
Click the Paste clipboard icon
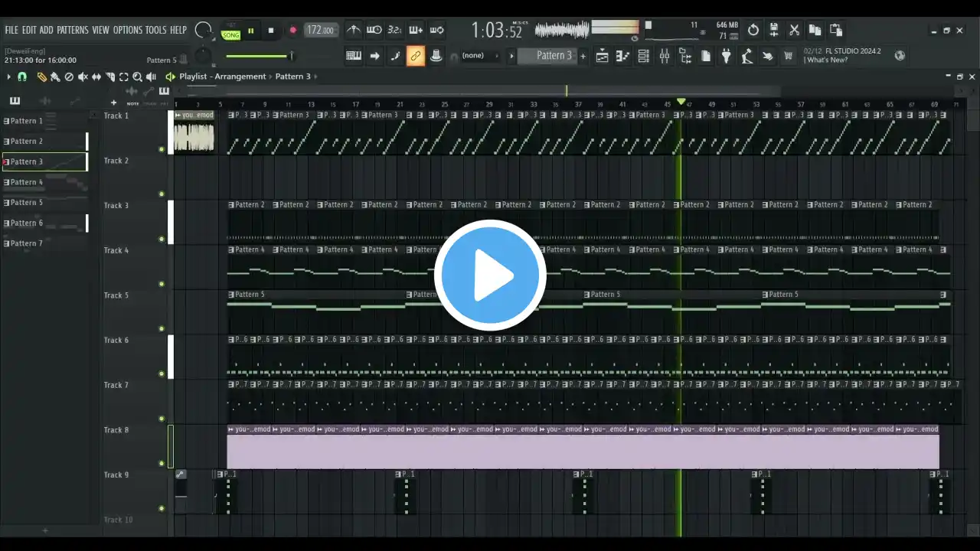tap(836, 30)
